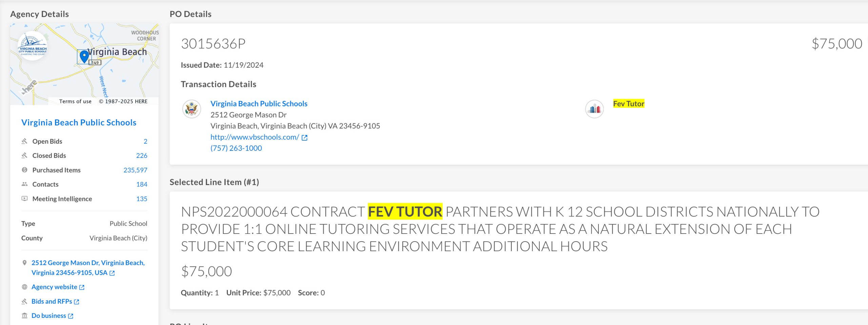The width and height of the screenshot is (868, 325).
Task: Click the Fev Tutor vendor building icon
Action: pos(594,109)
